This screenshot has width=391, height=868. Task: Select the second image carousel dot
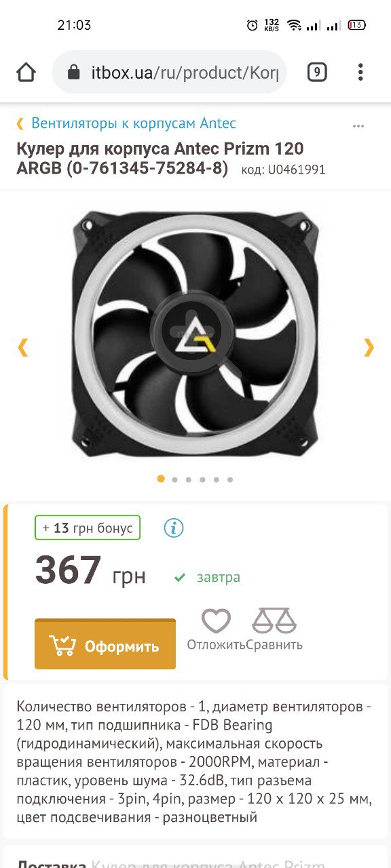174,479
